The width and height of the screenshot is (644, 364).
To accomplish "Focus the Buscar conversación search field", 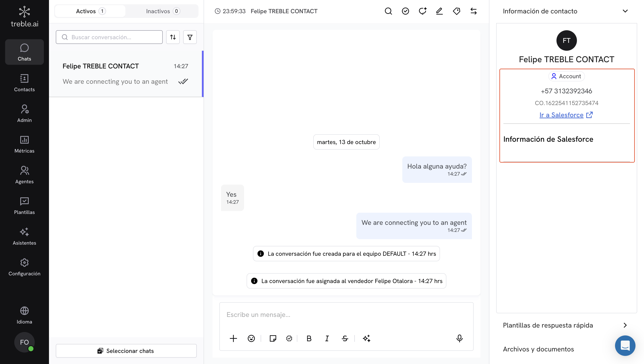I will [x=109, y=37].
